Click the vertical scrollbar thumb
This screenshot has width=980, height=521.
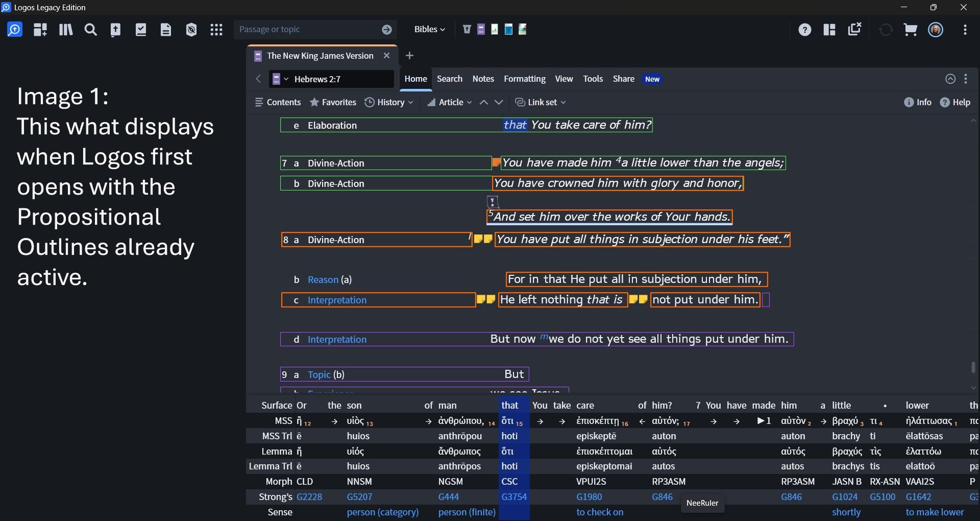pos(973,367)
